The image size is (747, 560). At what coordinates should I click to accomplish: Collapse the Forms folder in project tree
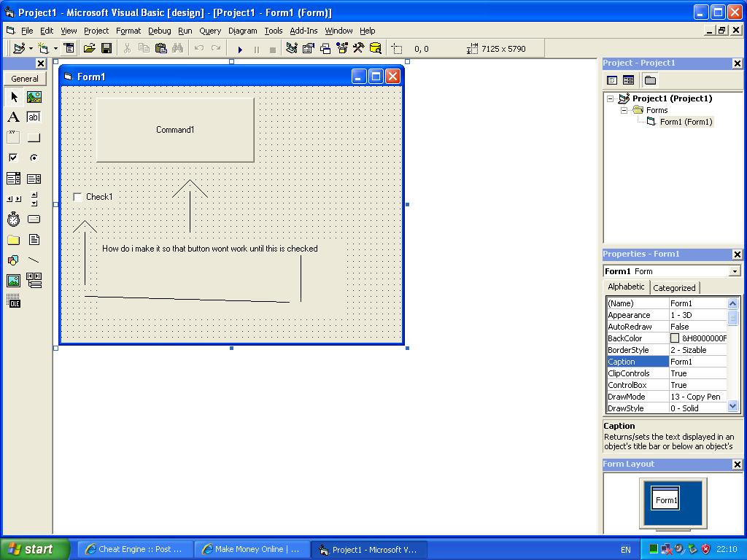click(x=624, y=110)
